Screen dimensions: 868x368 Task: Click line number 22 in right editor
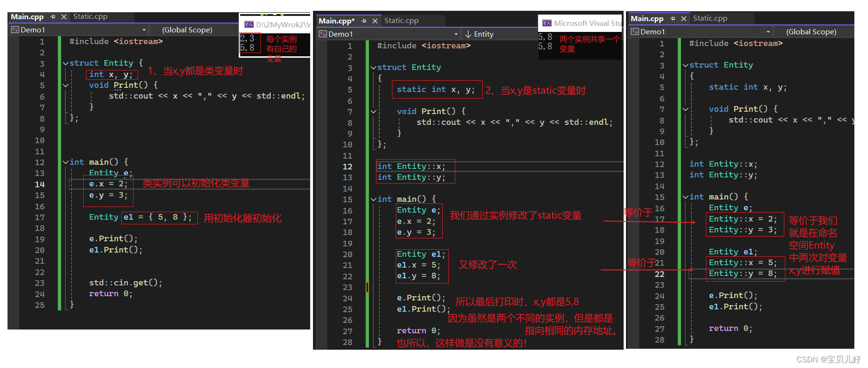660,274
